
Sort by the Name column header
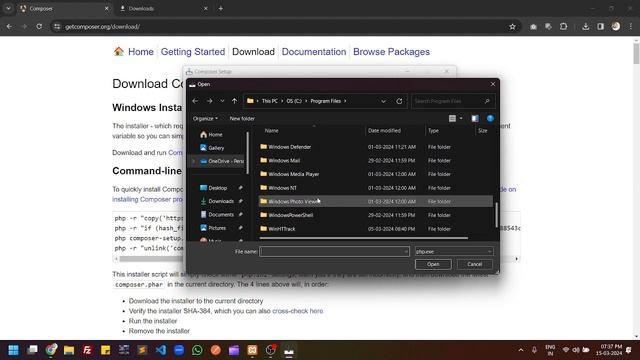pyautogui.click(x=271, y=131)
